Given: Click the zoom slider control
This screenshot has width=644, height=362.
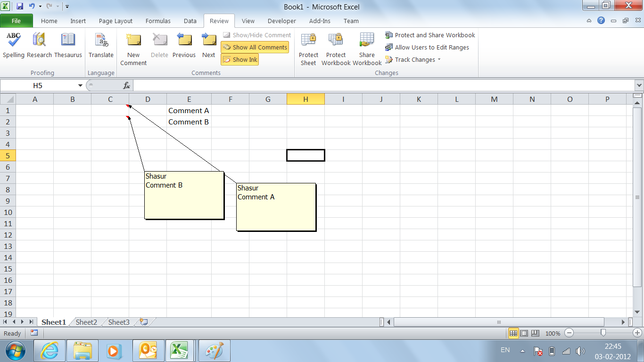Looking at the screenshot, I should pos(603,333).
